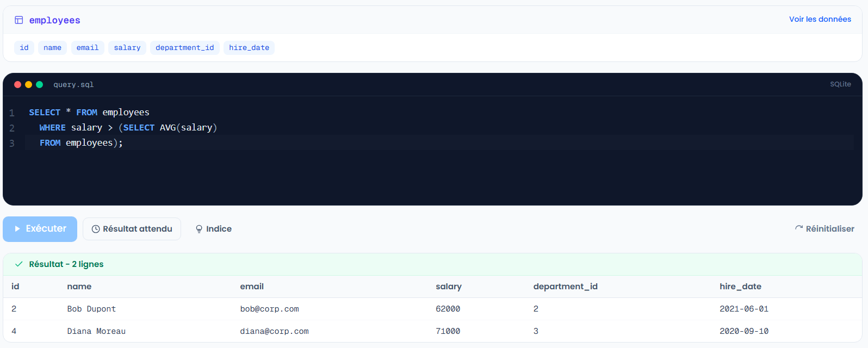The height and width of the screenshot is (348, 868).
Task: Select the salary column chip
Action: click(127, 48)
